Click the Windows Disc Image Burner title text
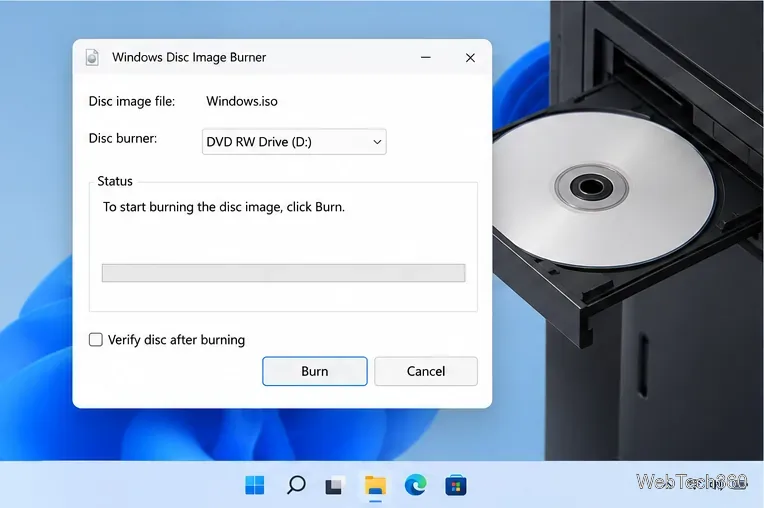The width and height of the screenshot is (764, 508). coord(189,57)
